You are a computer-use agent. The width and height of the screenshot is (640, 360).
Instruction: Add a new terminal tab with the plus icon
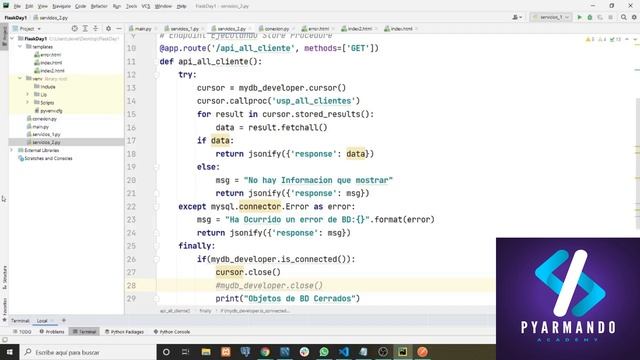tap(63, 320)
